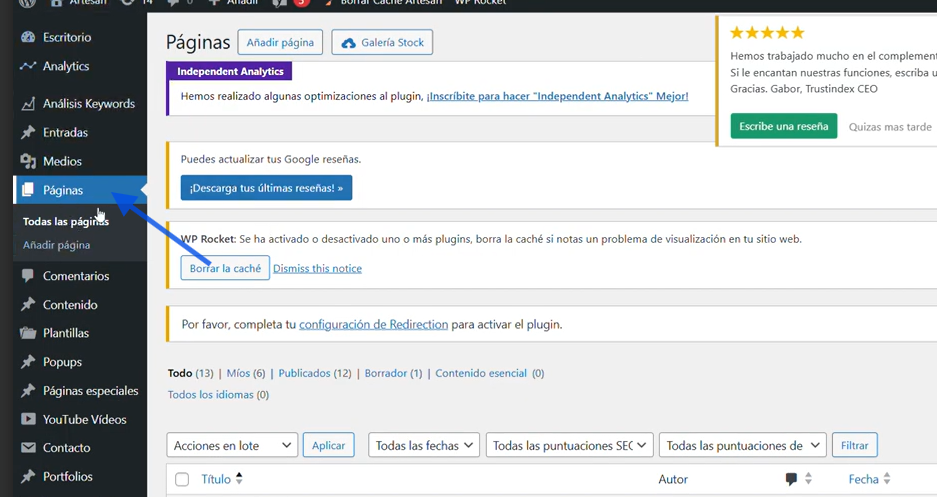Click the Comentarios speech bubble icon
This screenshot has width=937, height=497.
coord(28,276)
